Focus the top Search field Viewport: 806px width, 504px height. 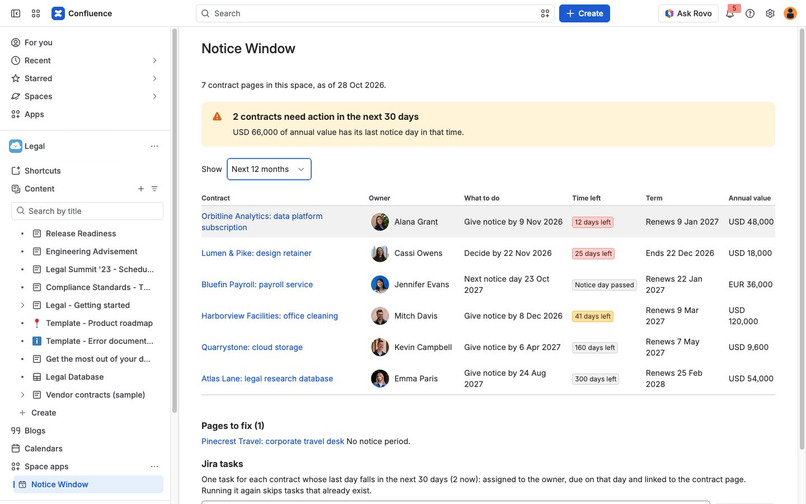pyautogui.click(x=375, y=13)
